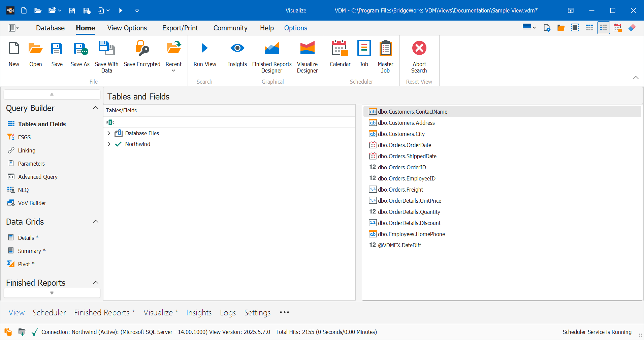
Task: Switch to bottom Scheduler tab
Action: pyautogui.click(x=49, y=313)
